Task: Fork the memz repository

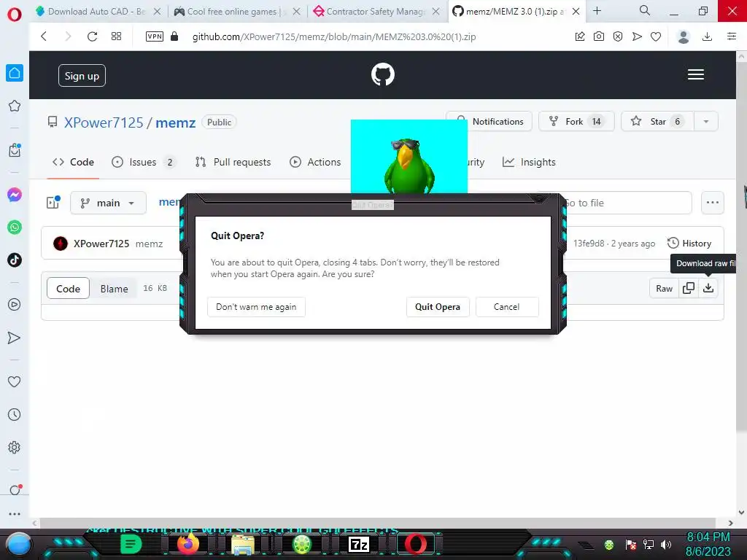Action: coord(576,122)
